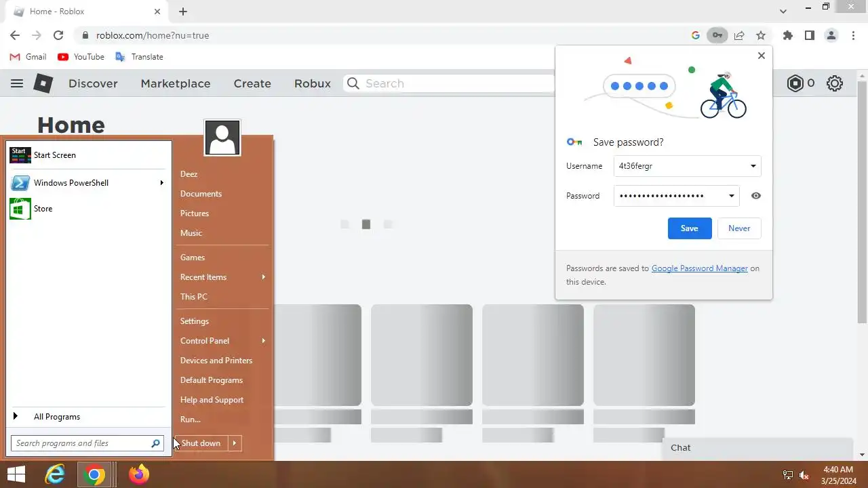The height and width of the screenshot is (488, 868).
Task: Click the muted volume tray icon
Action: coord(804,475)
